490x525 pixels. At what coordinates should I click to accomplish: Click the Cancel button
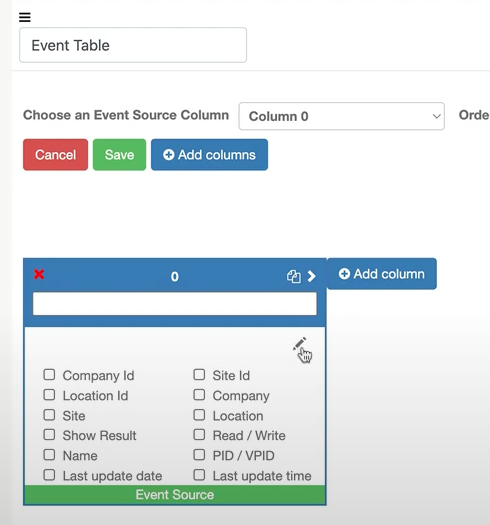point(56,155)
